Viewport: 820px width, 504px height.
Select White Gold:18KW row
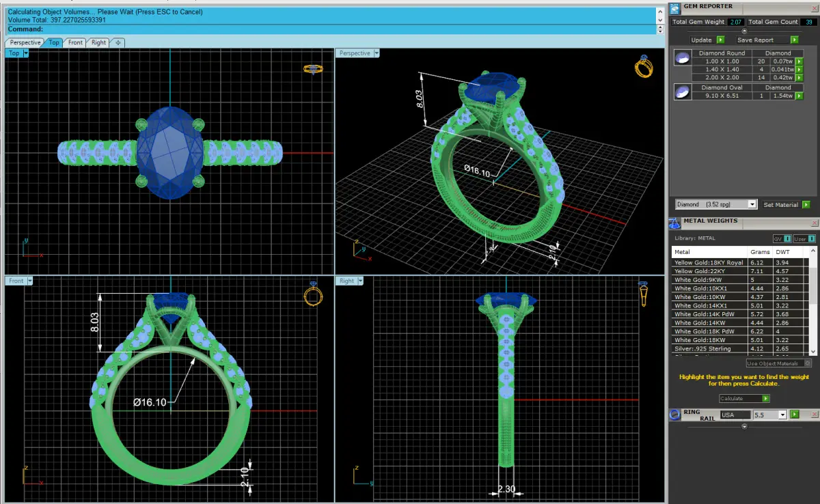pos(740,340)
